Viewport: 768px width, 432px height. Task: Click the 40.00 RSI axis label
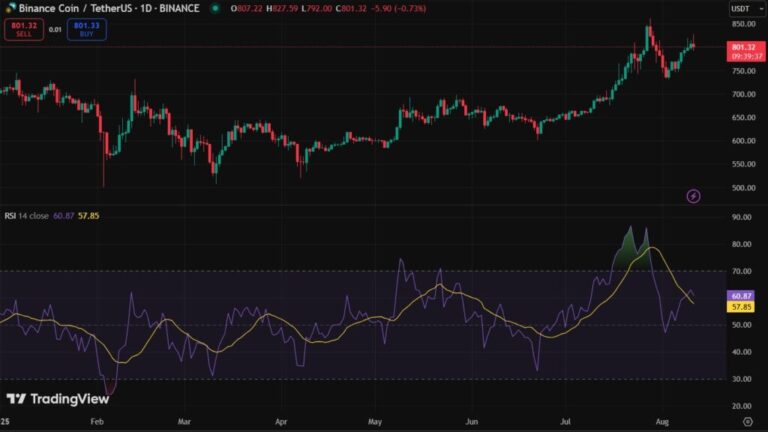(742, 352)
